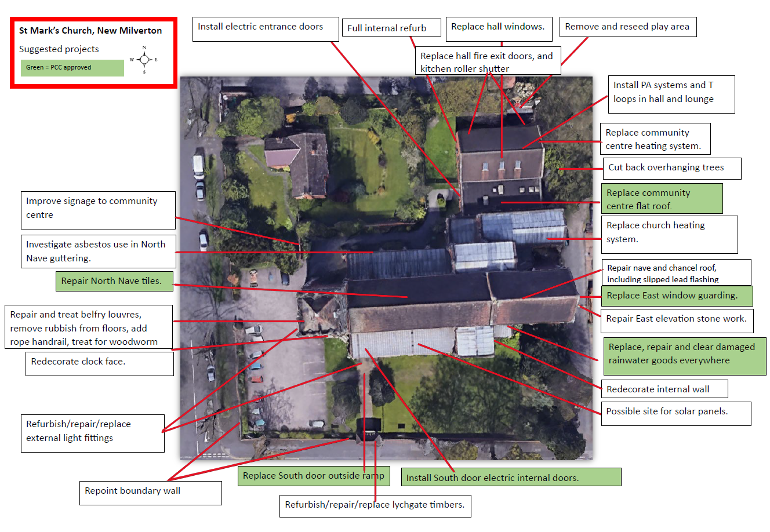The image size is (770, 532).
Task: Click green 'Replace, repair and clear damaged rainwater goods' box
Action: pyautogui.click(x=685, y=356)
